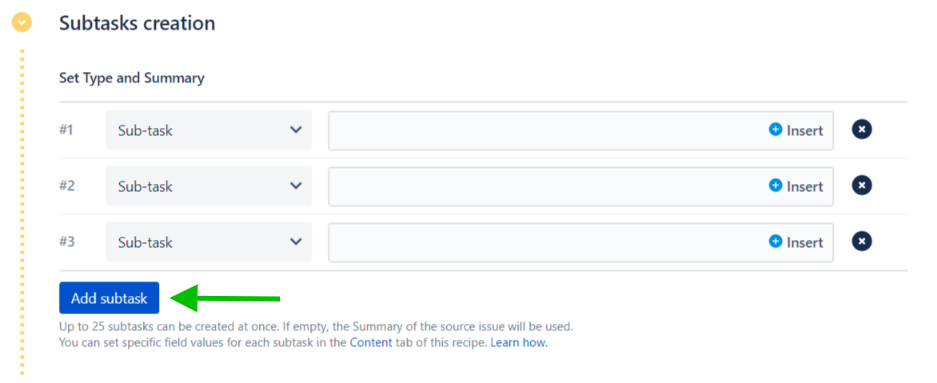Open the Sub-task type dropdown in row #1
This screenshot has height=383, width=937.
tap(209, 130)
